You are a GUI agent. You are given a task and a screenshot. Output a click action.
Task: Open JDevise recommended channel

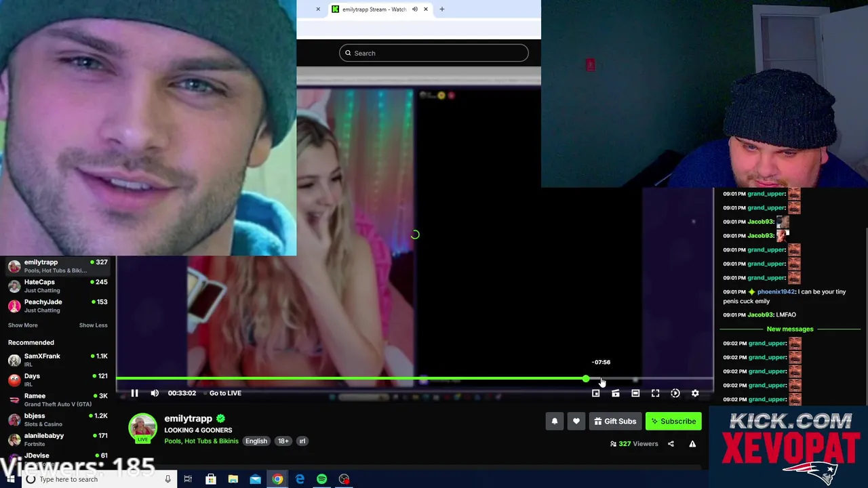[58, 457]
